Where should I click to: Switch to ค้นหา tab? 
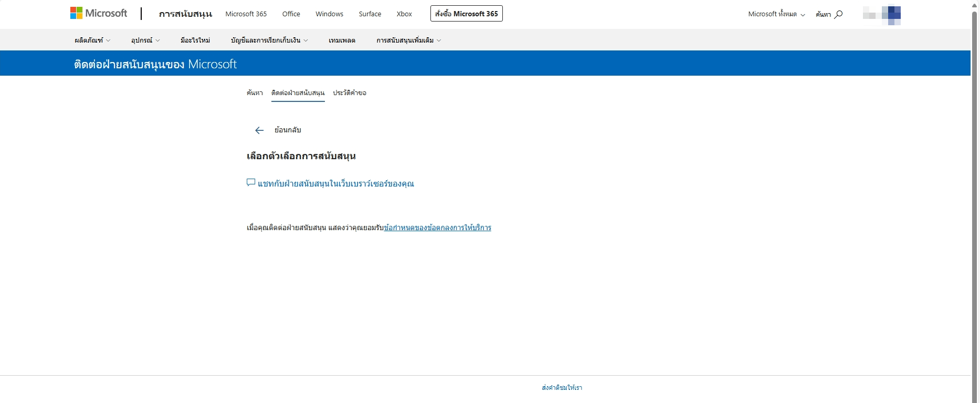point(255,93)
